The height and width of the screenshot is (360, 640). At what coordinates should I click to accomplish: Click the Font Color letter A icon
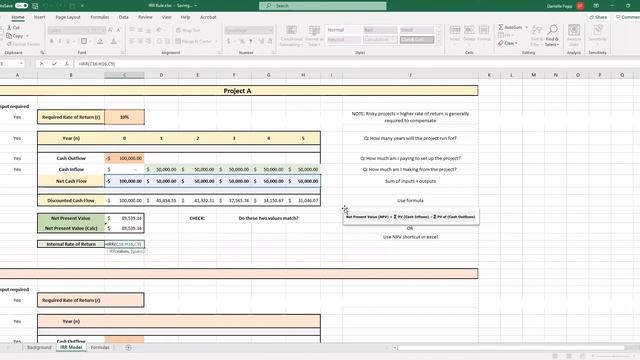click(x=113, y=41)
